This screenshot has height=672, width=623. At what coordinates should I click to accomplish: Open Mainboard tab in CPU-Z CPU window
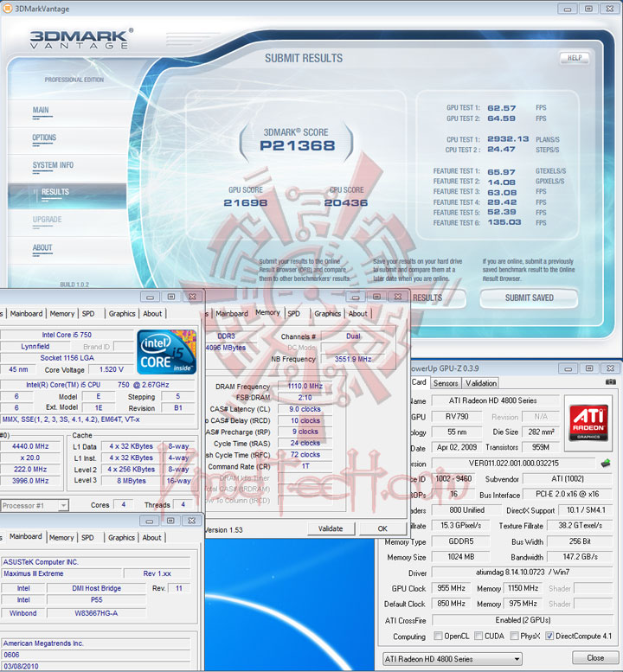pos(26,314)
